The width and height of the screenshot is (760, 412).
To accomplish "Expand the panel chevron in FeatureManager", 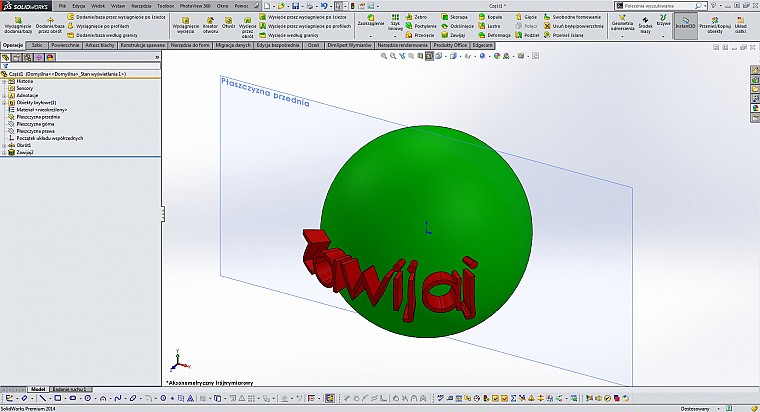I will tap(157, 57).
